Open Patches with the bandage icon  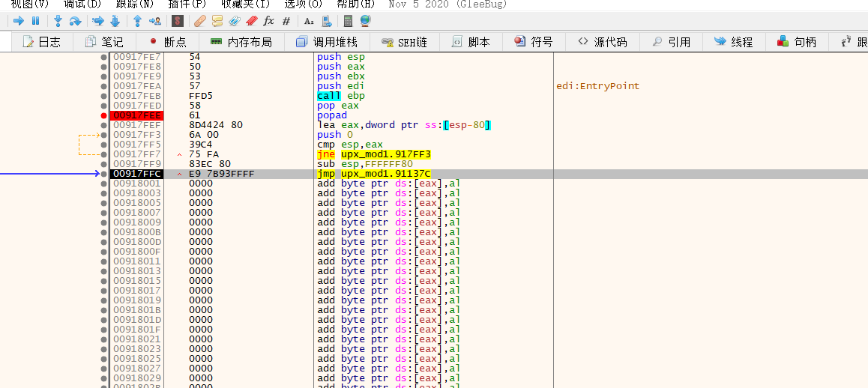click(x=200, y=21)
